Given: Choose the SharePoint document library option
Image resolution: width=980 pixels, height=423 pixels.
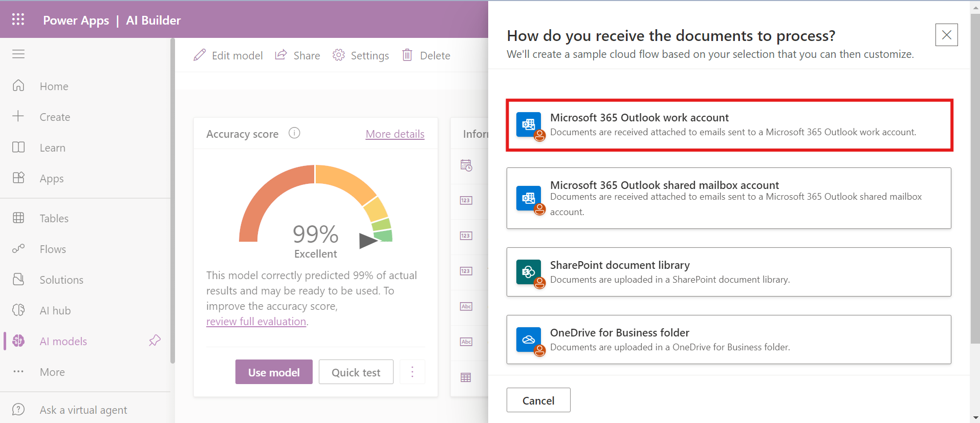Looking at the screenshot, I should (x=729, y=272).
